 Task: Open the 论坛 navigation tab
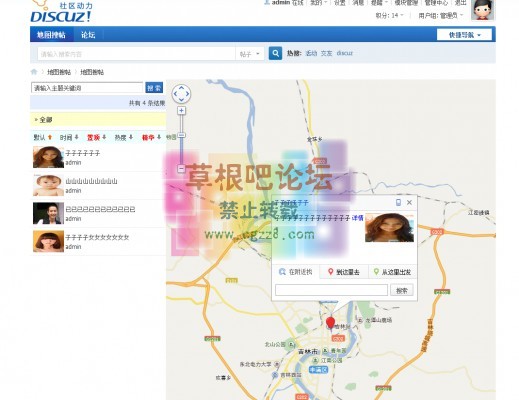(88, 35)
